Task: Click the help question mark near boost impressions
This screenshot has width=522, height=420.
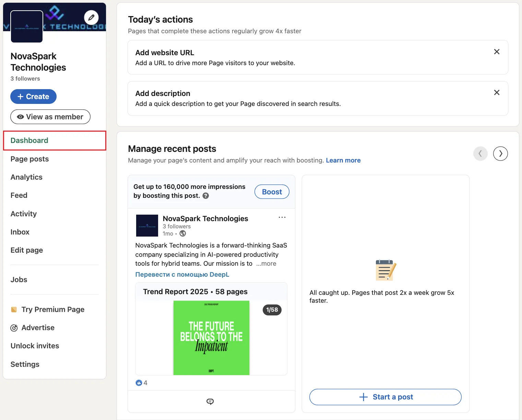Action: (x=205, y=196)
